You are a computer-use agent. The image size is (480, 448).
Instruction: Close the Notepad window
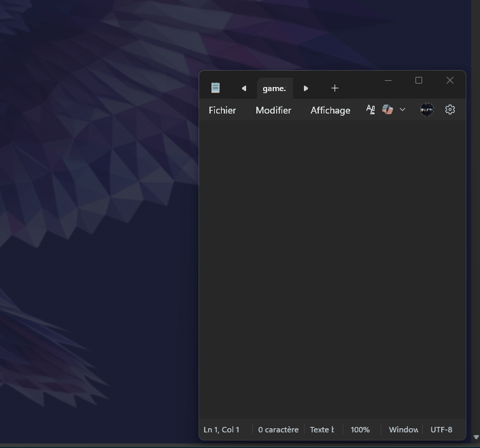tap(450, 80)
